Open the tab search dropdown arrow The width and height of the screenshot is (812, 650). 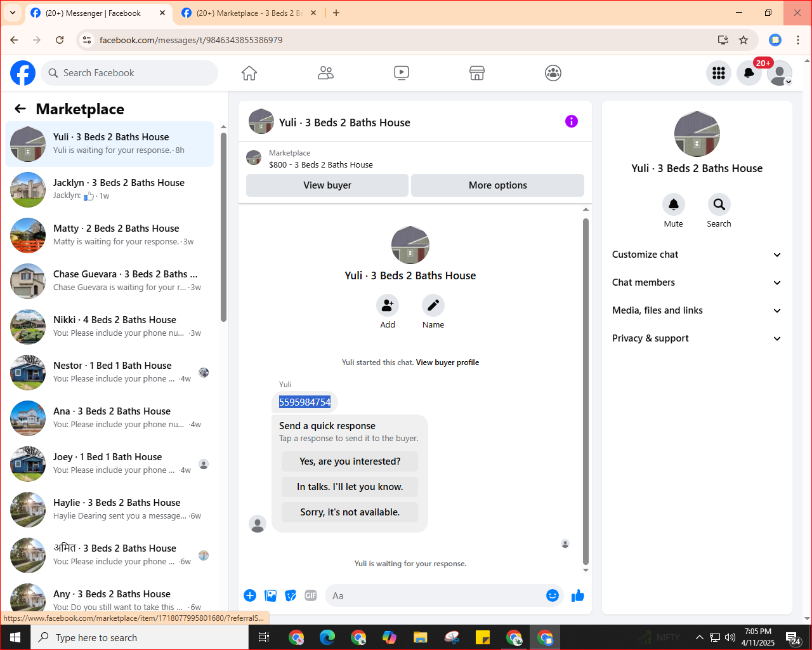[x=13, y=13]
